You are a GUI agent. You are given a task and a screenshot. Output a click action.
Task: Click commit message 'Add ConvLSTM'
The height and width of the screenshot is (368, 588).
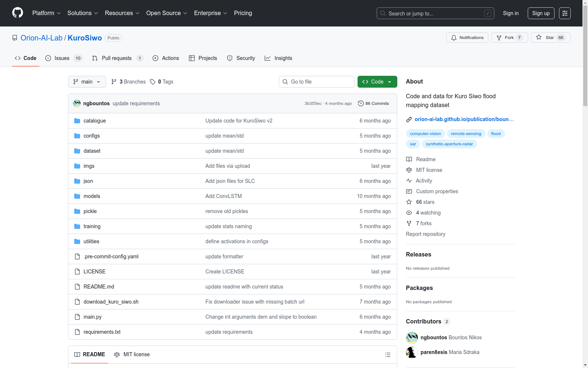(223, 196)
